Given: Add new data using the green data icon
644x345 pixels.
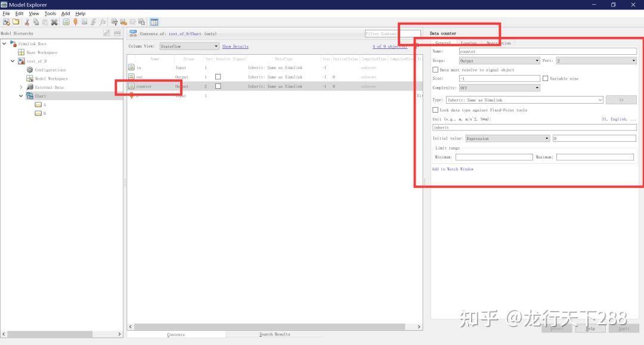Looking at the screenshot, I should pyautogui.click(x=66, y=21).
